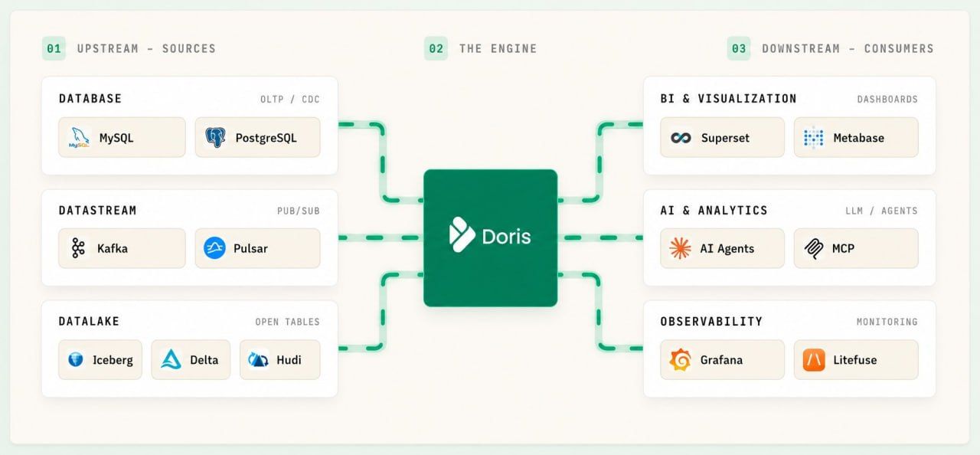Click the Grafana swirl logo icon
This screenshot has width=980, height=455.
click(x=681, y=359)
